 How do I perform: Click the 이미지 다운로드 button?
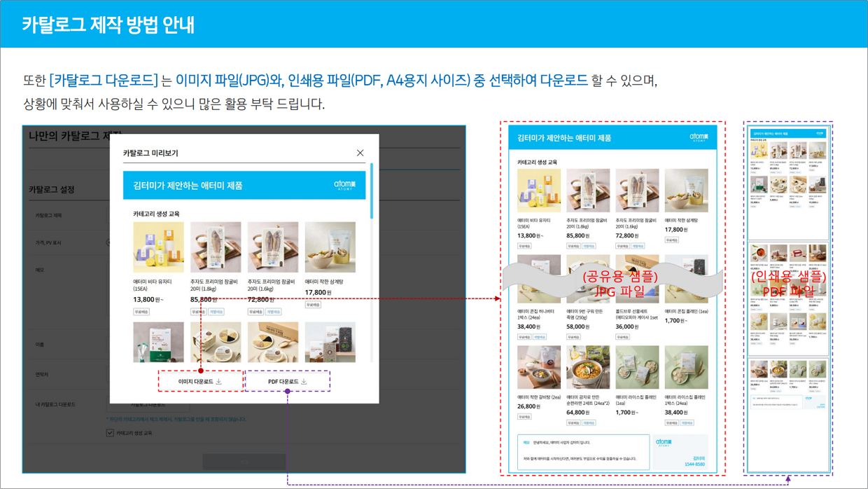pyautogui.click(x=200, y=382)
